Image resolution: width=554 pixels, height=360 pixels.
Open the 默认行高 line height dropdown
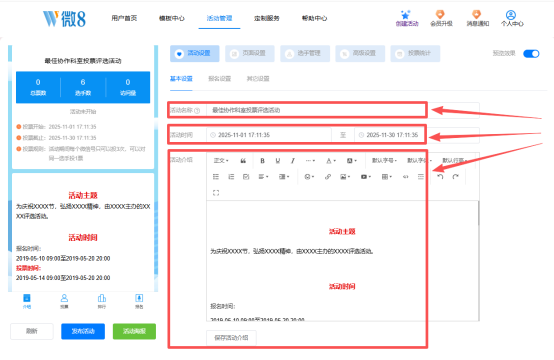click(455, 161)
